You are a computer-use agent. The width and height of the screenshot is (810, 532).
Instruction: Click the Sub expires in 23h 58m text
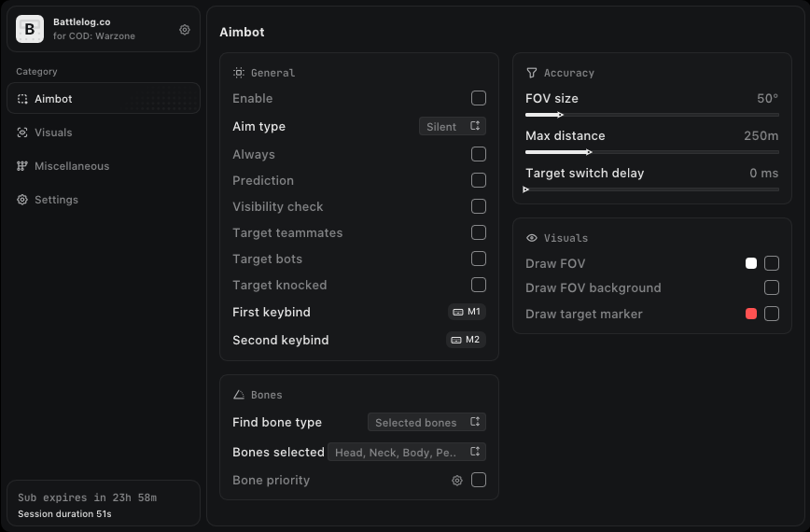88,497
